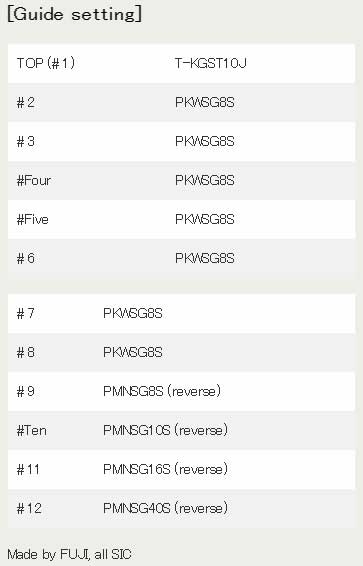
Task: Select PKWSG8S in the #7 row
Action: (133, 313)
